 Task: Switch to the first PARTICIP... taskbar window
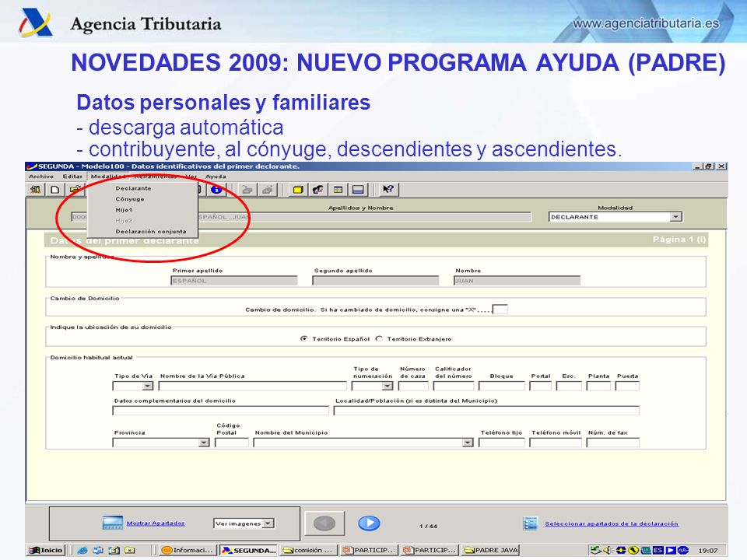tap(369, 550)
